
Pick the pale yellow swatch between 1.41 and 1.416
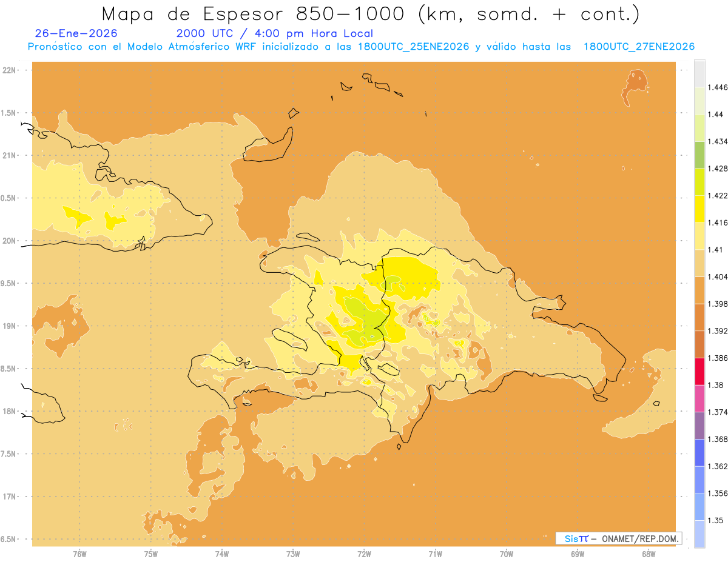(x=699, y=236)
